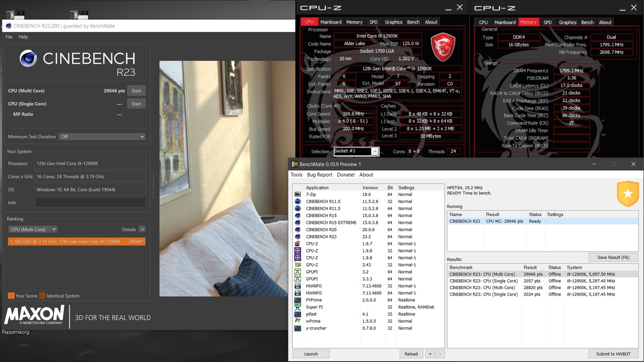Select the 2057 pts Single Core result row
The image size is (644, 362).
(x=542, y=281)
